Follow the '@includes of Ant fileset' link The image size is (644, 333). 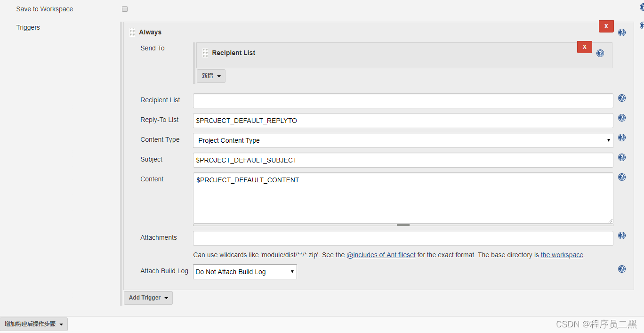click(381, 255)
